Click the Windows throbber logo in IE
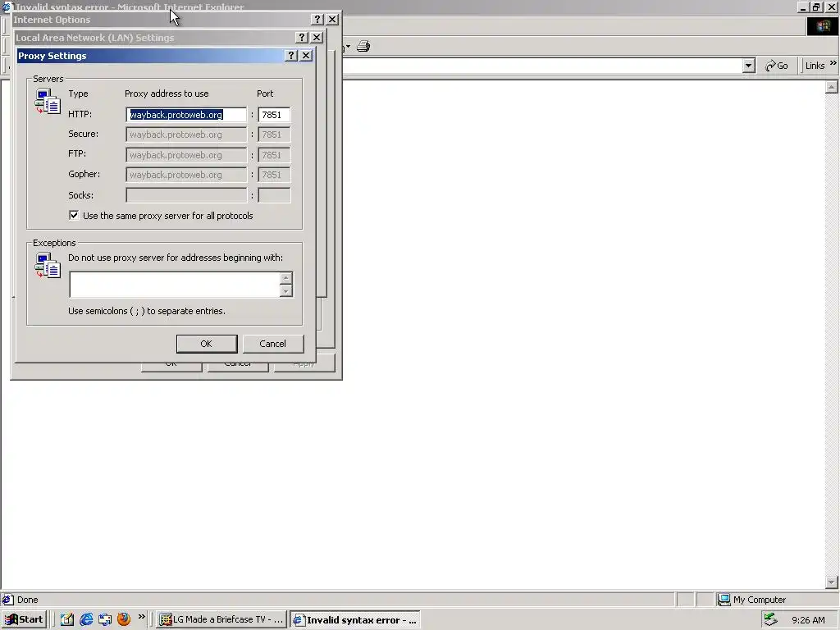Image resolution: width=840 pixels, height=630 pixels. (822, 26)
